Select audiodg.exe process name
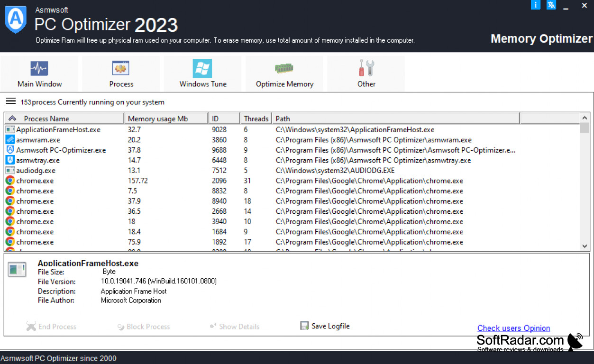Viewport: 594px width, 364px height. (x=36, y=170)
